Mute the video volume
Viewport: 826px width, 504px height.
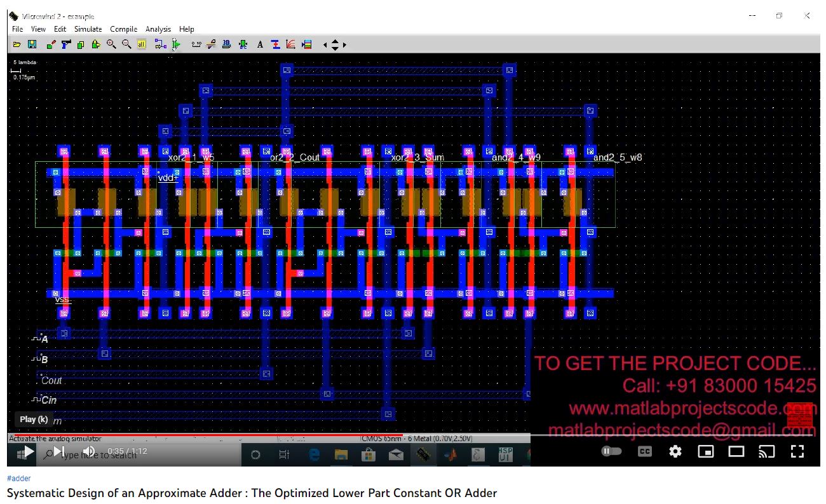(89, 452)
